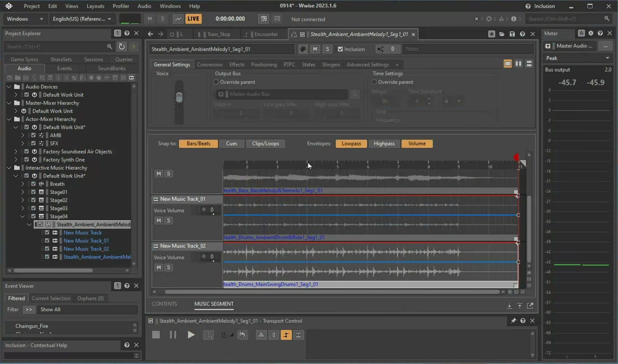The image size is (618, 364).
Task: Collapse the Stage04 tree node
Action: pos(23,217)
